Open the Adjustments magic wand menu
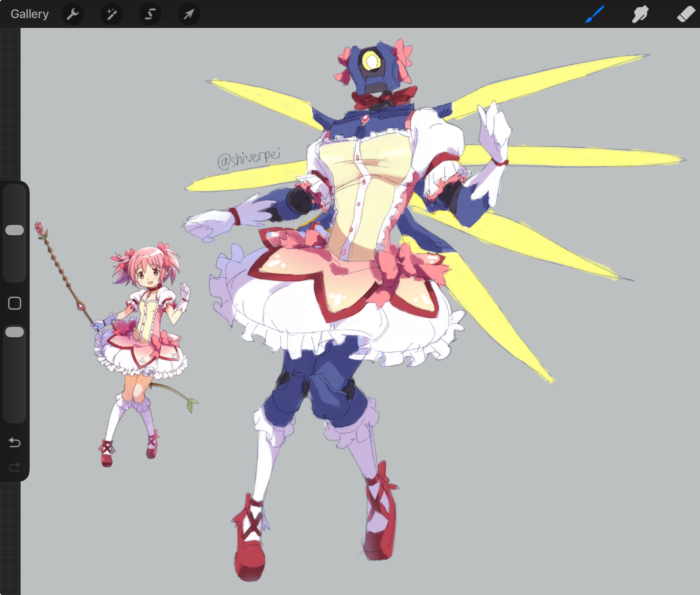This screenshot has width=700, height=595. [x=111, y=14]
